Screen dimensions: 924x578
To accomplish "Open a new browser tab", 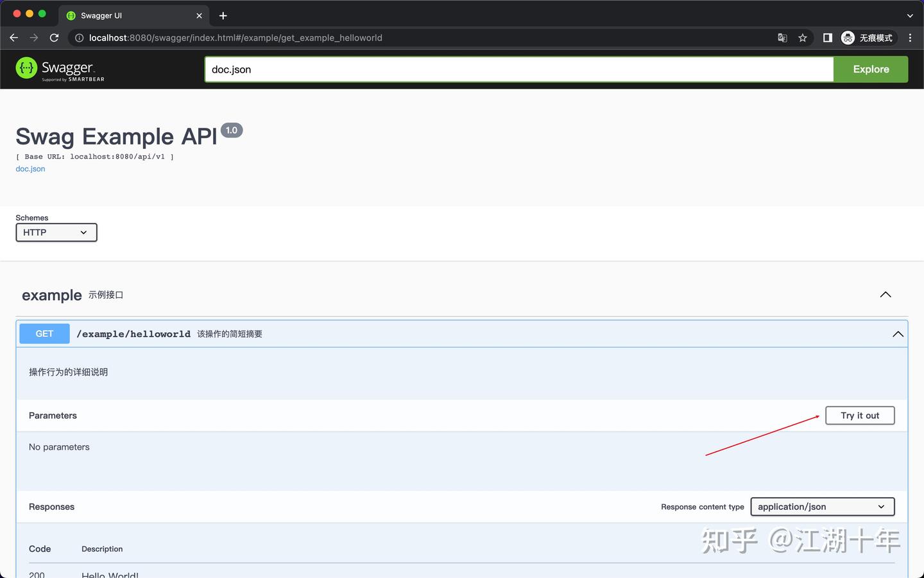I will coord(223,15).
